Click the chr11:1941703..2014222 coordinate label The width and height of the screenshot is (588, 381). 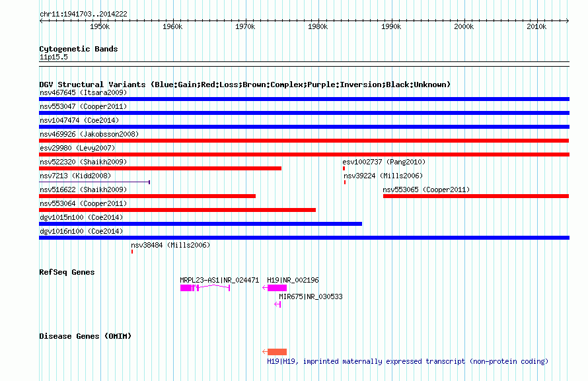[x=84, y=14]
